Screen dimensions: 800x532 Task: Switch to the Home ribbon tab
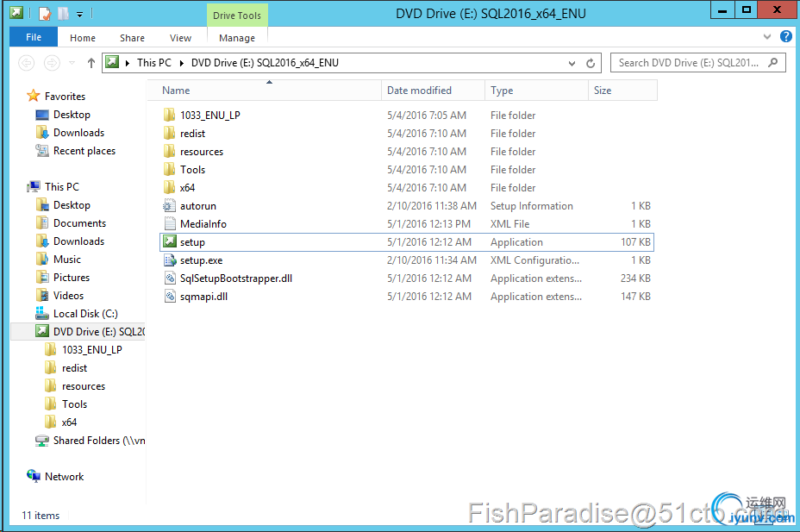[x=83, y=38]
